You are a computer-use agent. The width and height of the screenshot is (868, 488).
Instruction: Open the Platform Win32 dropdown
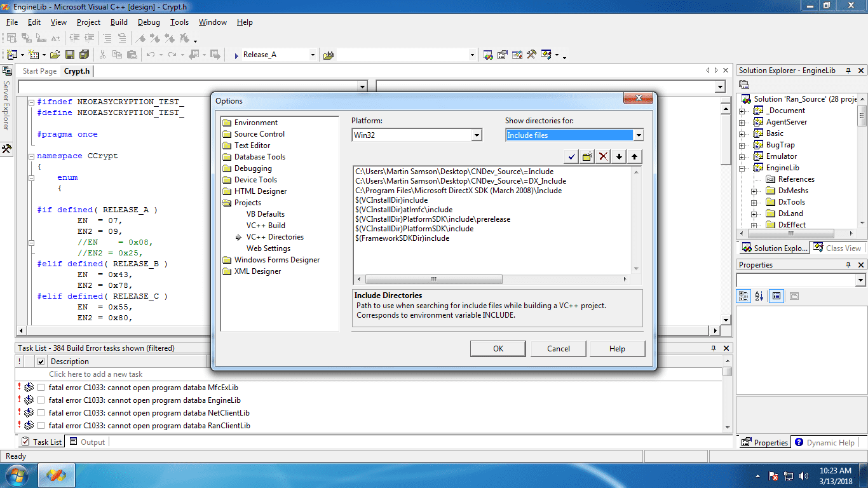pyautogui.click(x=477, y=135)
